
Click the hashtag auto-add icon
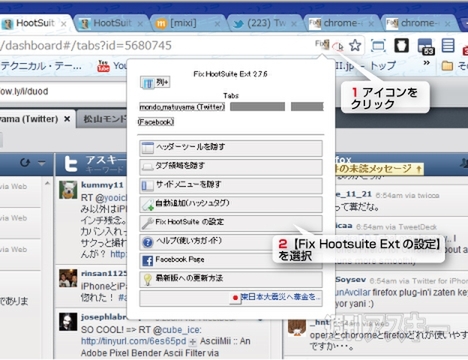tap(147, 204)
